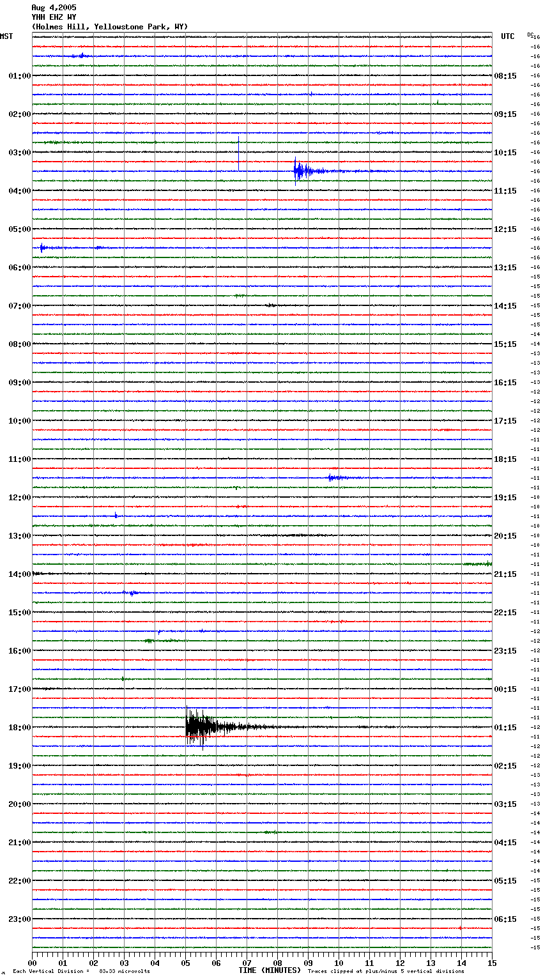
Task: Click the 21:15 UTC row label
Action: click(505, 574)
